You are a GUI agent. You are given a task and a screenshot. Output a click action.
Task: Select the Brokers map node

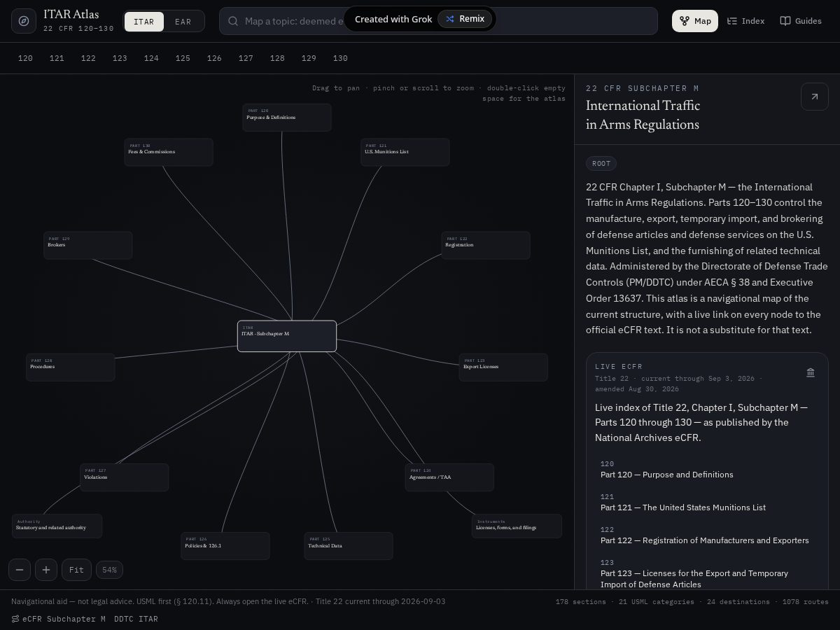click(88, 245)
